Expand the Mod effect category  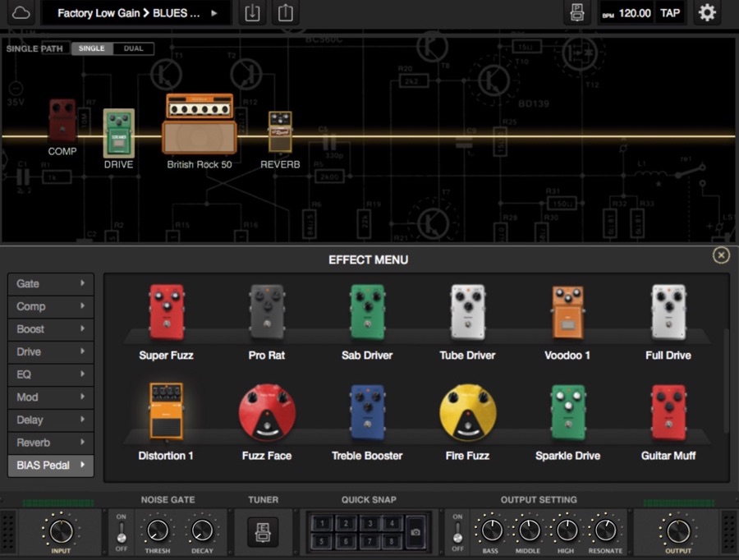point(50,397)
